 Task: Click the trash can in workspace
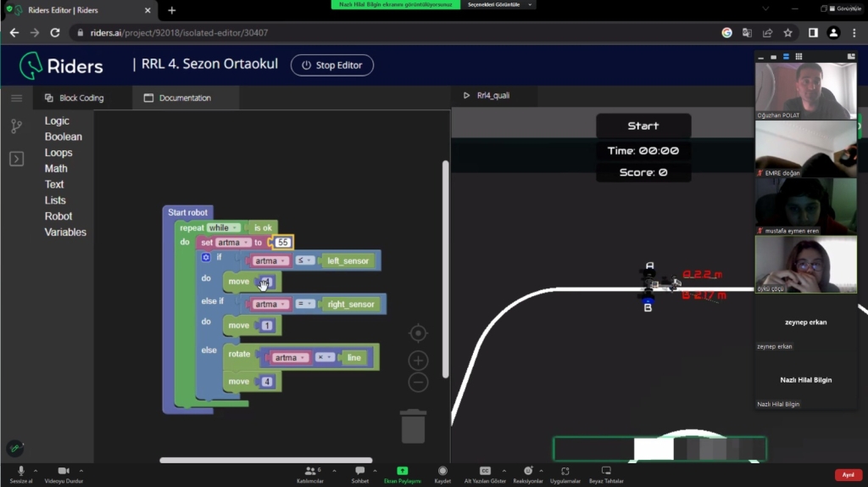(413, 426)
